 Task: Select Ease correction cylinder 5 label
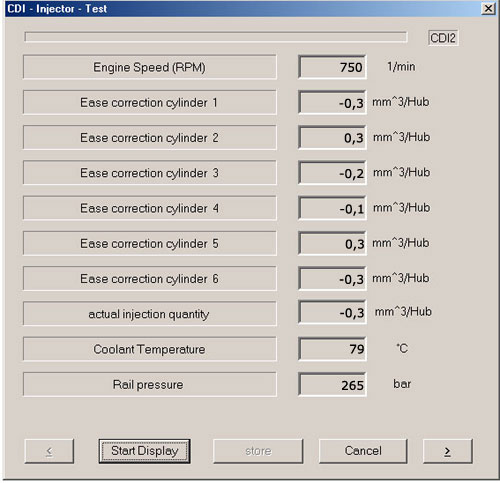[150, 243]
